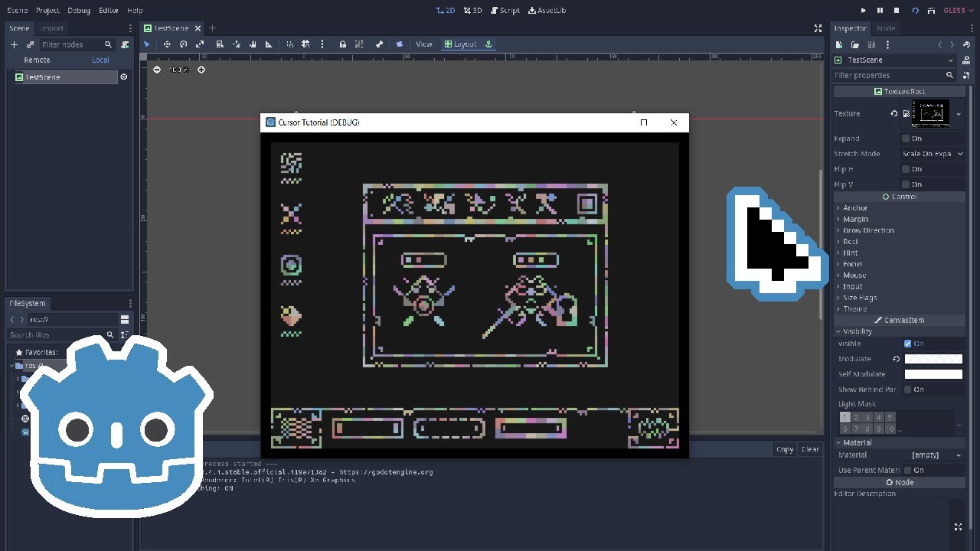Select the Pan Mode hand tool
980x551 pixels.
click(253, 44)
